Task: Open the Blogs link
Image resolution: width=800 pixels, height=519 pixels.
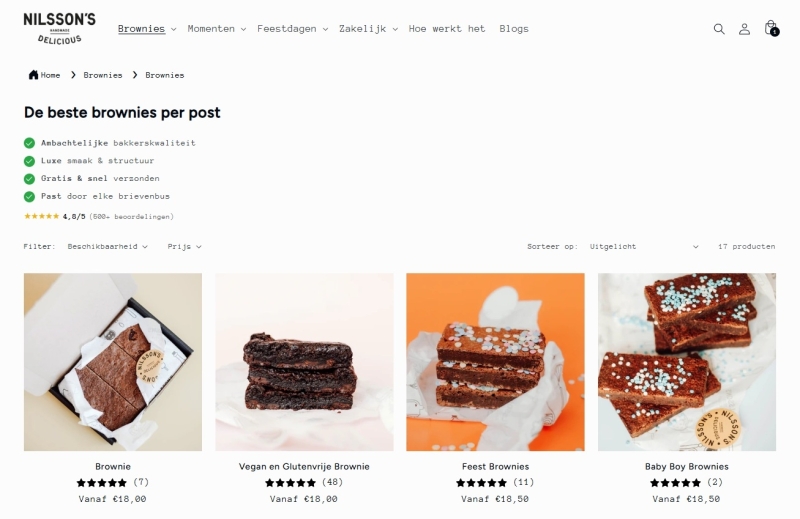Action: [514, 29]
